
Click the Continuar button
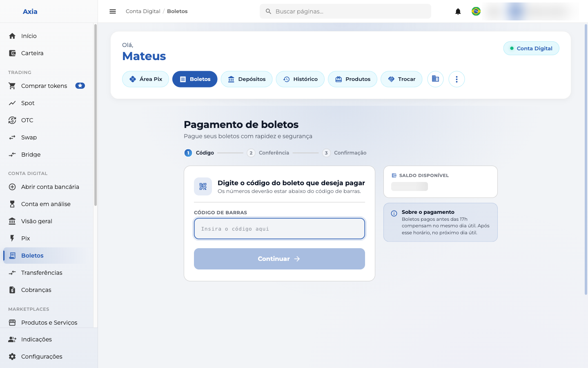(x=279, y=259)
